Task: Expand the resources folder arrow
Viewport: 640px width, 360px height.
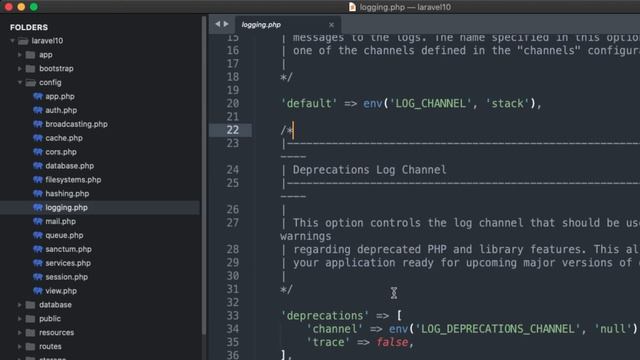Action: pos(20,332)
